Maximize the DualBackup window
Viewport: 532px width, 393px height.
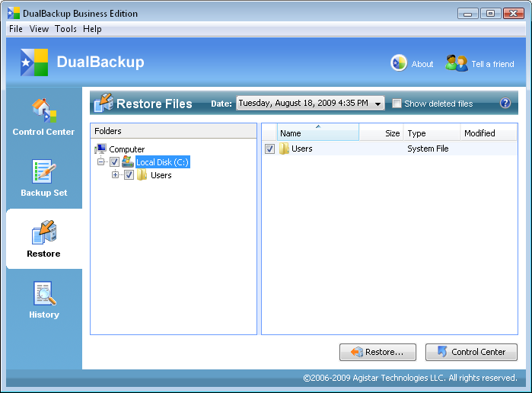pos(490,14)
